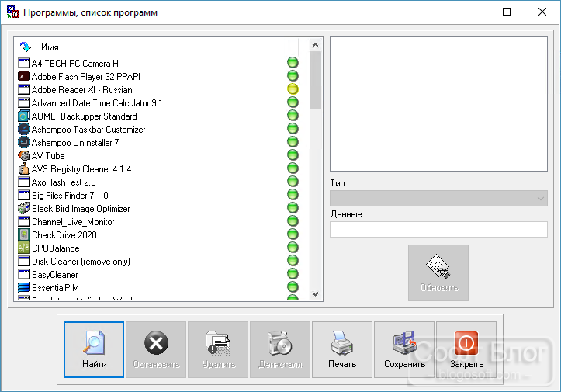
Task: Minimize the Программы window
Action: [x=472, y=12]
